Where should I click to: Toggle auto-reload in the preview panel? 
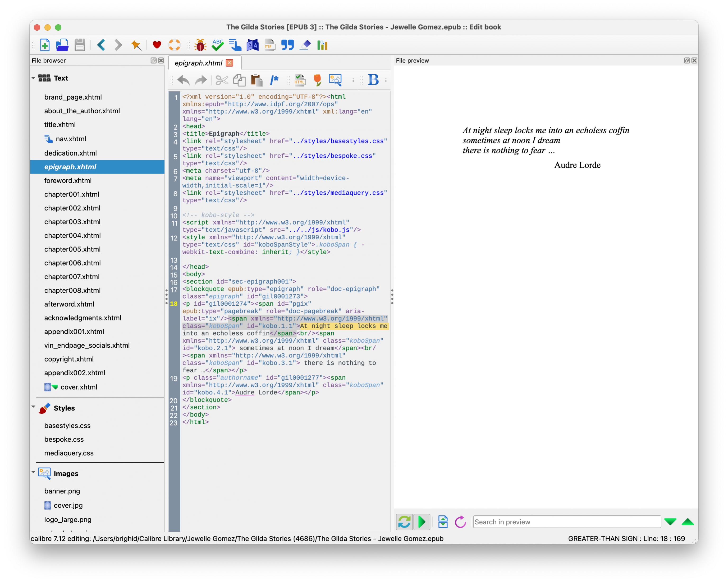tap(404, 522)
